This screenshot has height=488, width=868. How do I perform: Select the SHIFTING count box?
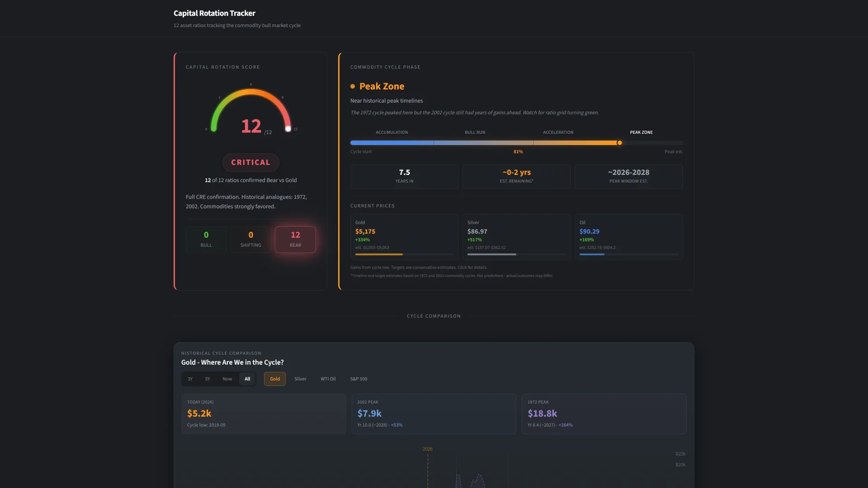250,239
